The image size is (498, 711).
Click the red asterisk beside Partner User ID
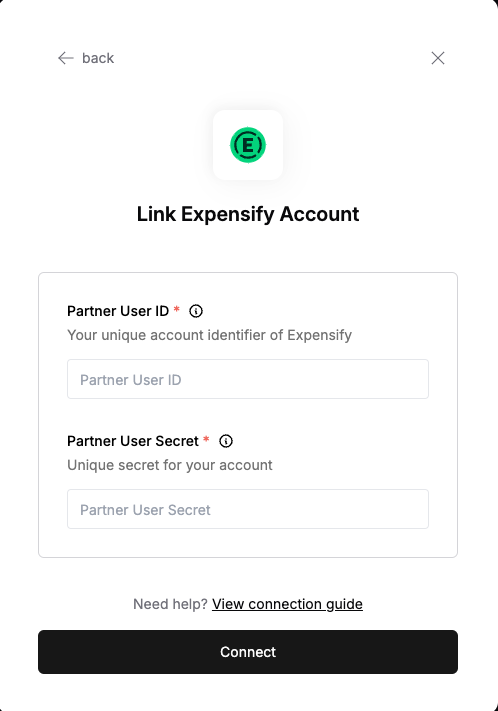pyautogui.click(x=177, y=309)
